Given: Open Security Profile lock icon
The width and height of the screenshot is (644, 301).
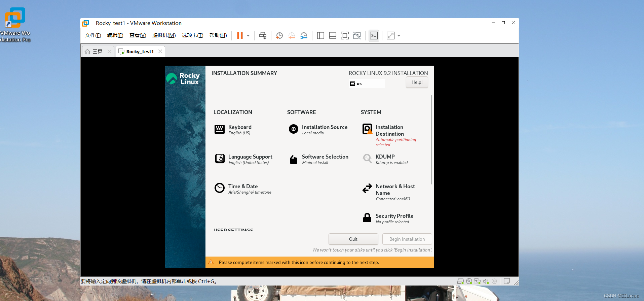Looking at the screenshot, I should point(367,218).
